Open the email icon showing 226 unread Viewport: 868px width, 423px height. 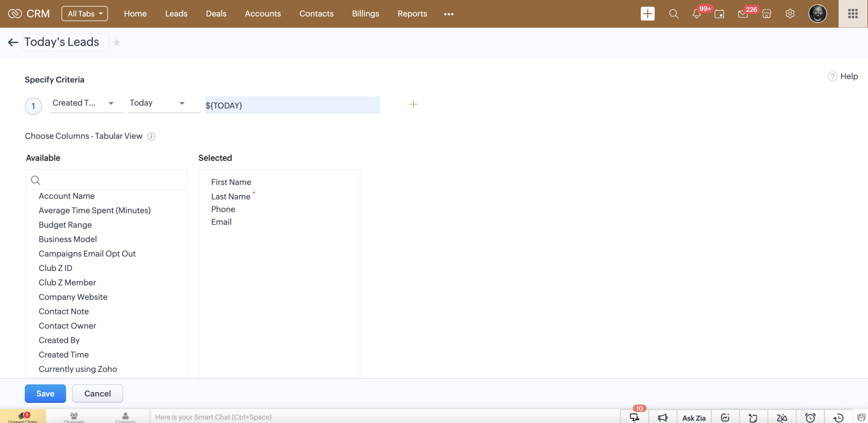[x=742, y=14]
